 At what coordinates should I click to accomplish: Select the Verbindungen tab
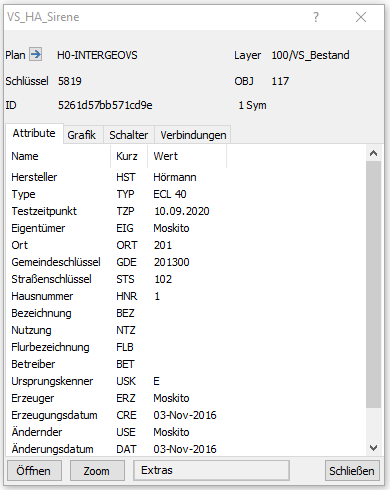tap(193, 135)
